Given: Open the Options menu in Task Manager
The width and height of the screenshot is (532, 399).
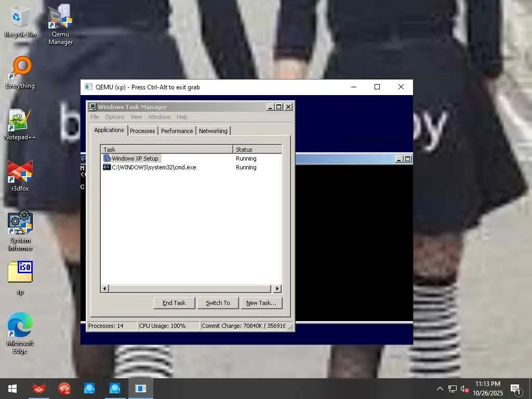Looking at the screenshot, I should [115, 117].
